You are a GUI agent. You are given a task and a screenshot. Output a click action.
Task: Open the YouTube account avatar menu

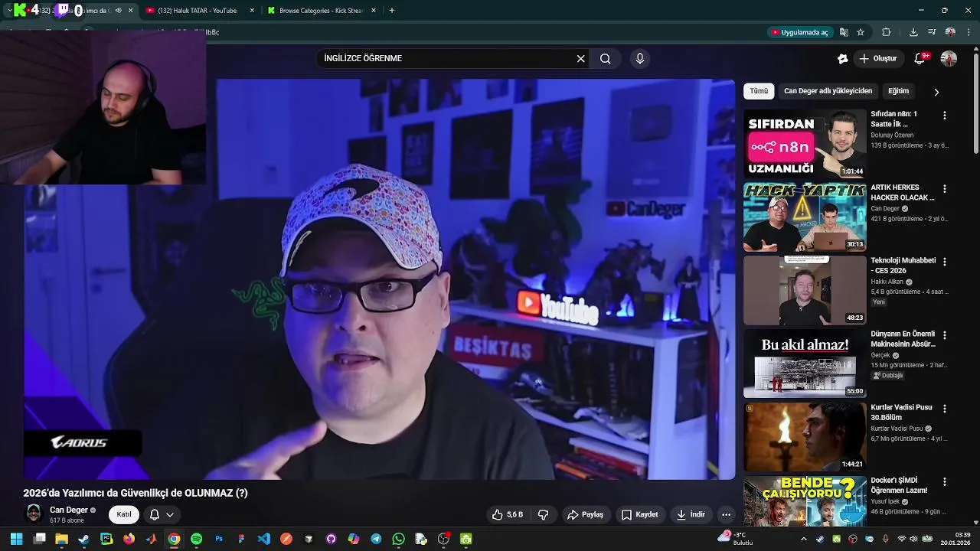pyautogui.click(x=949, y=58)
